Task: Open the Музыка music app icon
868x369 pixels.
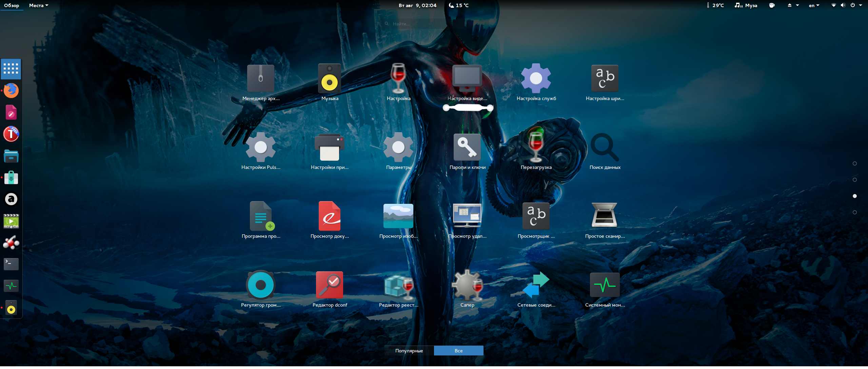Action: click(329, 79)
